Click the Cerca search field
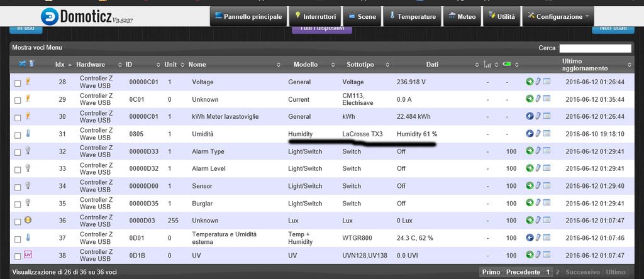Screen dimensions: 644x279 pyautogui.click(x=595, y=48)
